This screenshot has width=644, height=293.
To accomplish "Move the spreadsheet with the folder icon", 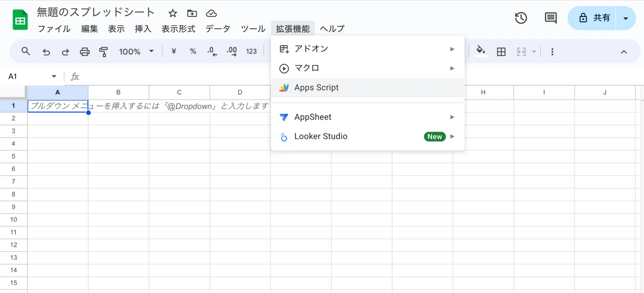I will (x=192, y=13).
